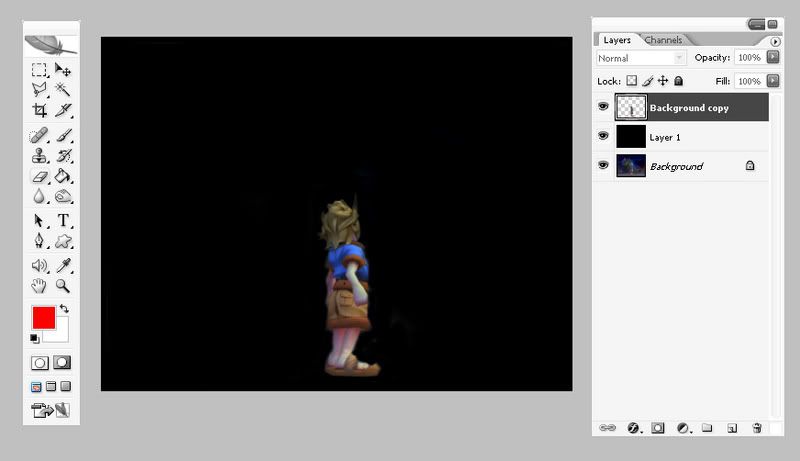
Task: Create a new layer set folder
Action: (x=707, y=428)
